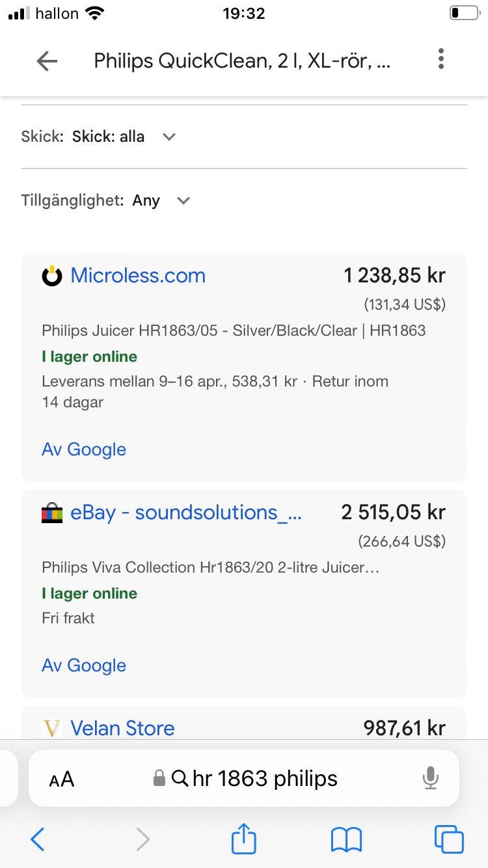Tap the eBay store logo icon
The height and width of the screenshot is (868, 488).
click(x=52, y=513)
